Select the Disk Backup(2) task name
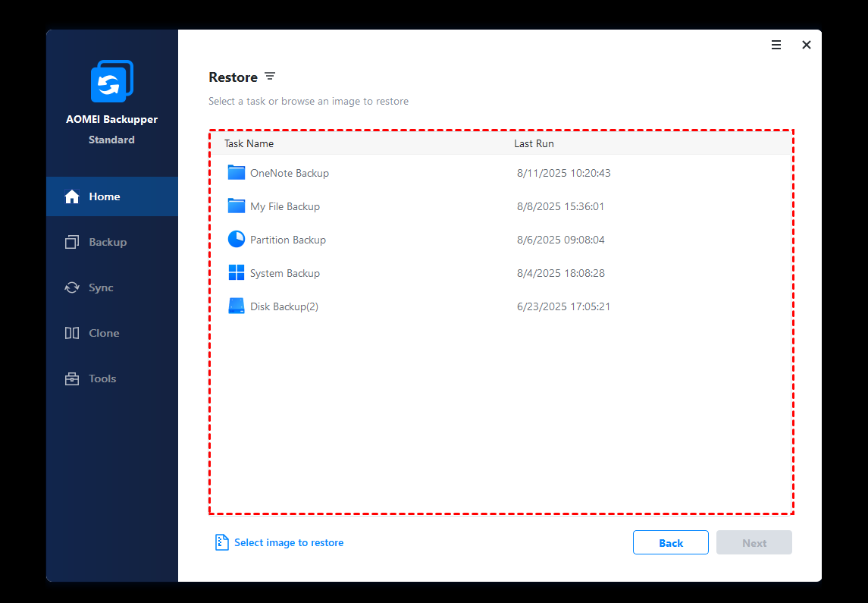Screen dimensions: 868x603 point(284,306)
